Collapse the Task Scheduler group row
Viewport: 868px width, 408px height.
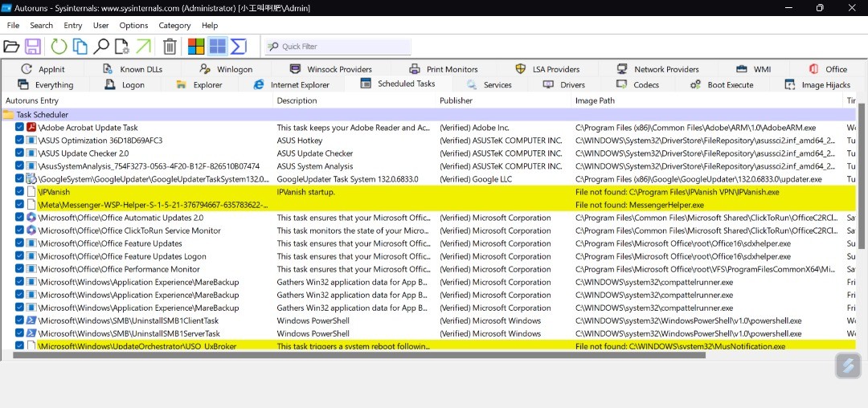[428, 114]
